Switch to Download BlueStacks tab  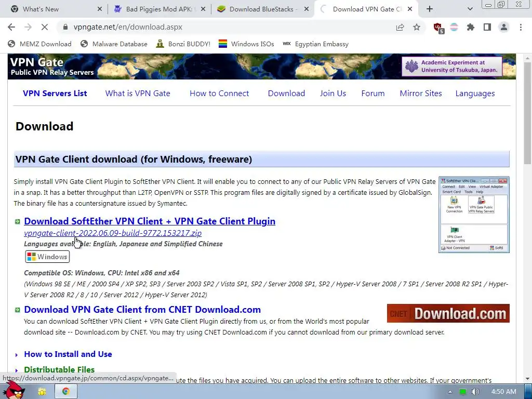coord(261,9)
